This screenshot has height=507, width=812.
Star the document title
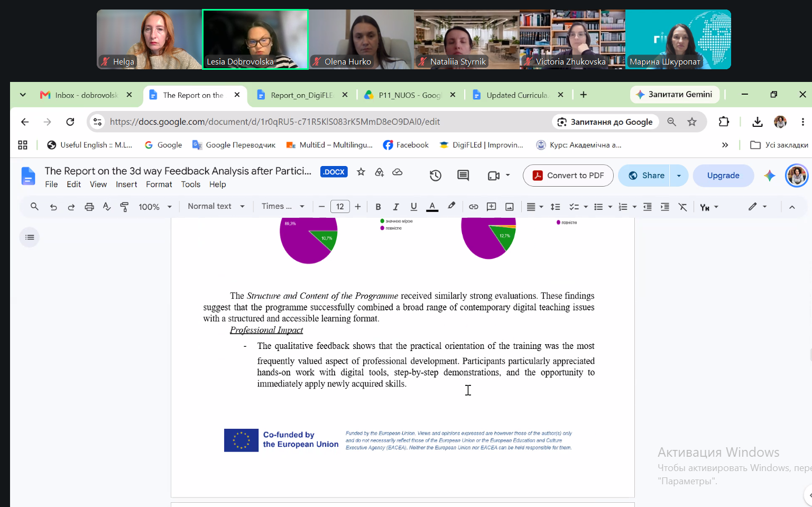pyautogui.click(x=361, y=172)
